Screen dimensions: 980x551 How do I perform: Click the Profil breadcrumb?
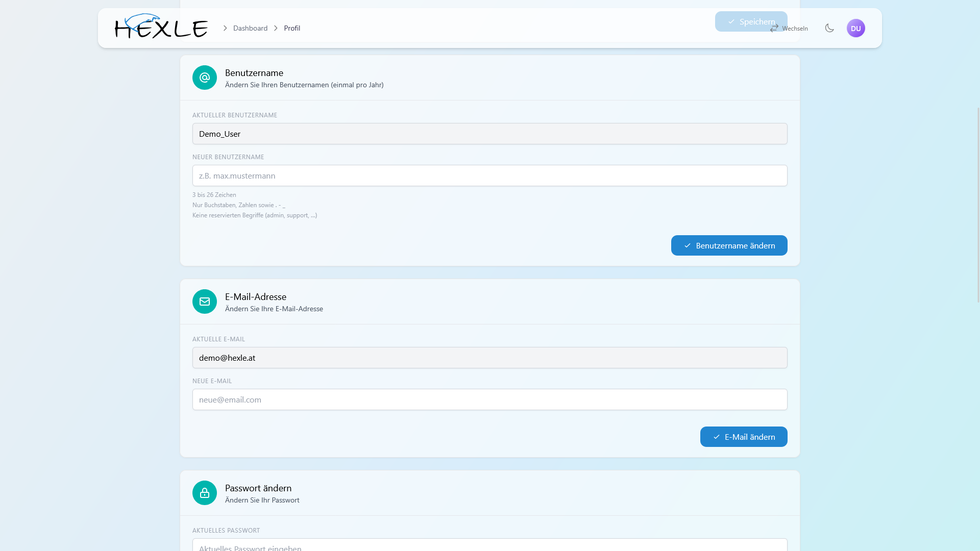point(292,28)
